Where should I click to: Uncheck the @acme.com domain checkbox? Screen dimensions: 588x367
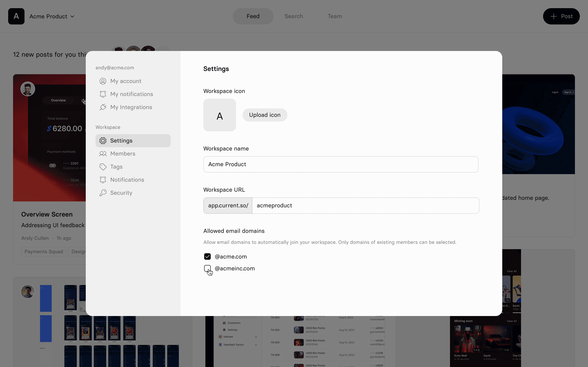[207, 256]
